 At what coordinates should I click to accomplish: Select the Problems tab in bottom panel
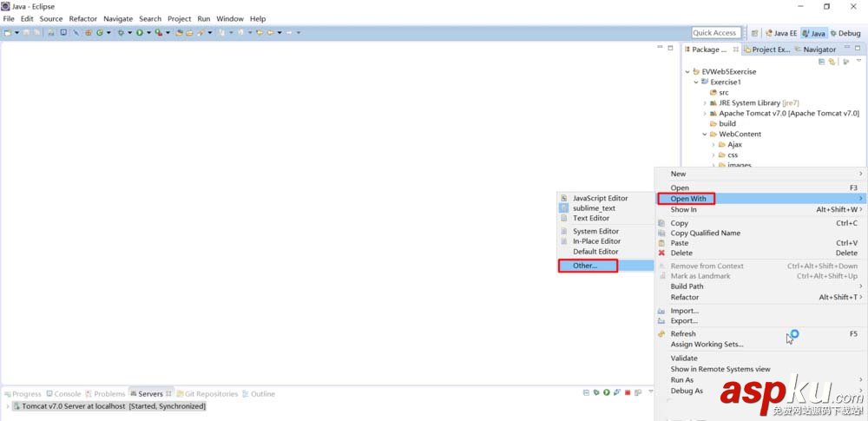tap(106, 394)
